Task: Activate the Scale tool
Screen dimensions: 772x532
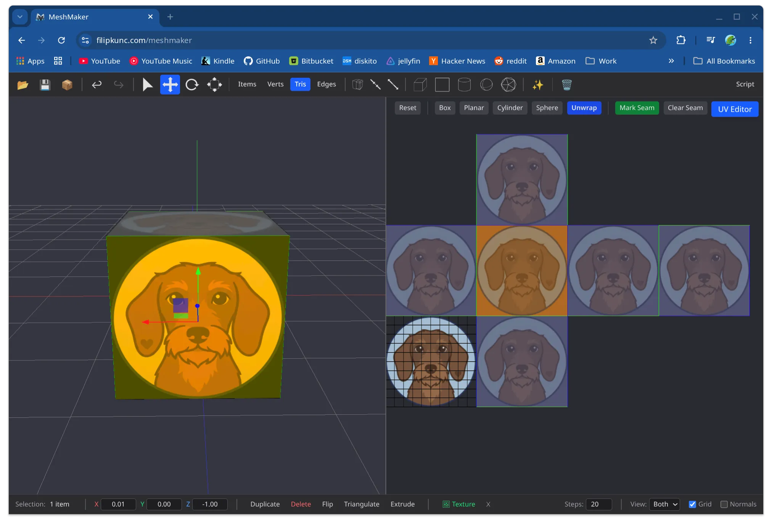Action: coord(214,85)
